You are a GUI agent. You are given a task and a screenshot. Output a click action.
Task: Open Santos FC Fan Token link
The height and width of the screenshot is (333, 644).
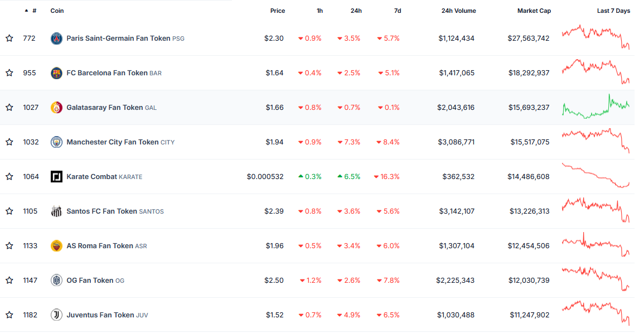click(115, 211)
